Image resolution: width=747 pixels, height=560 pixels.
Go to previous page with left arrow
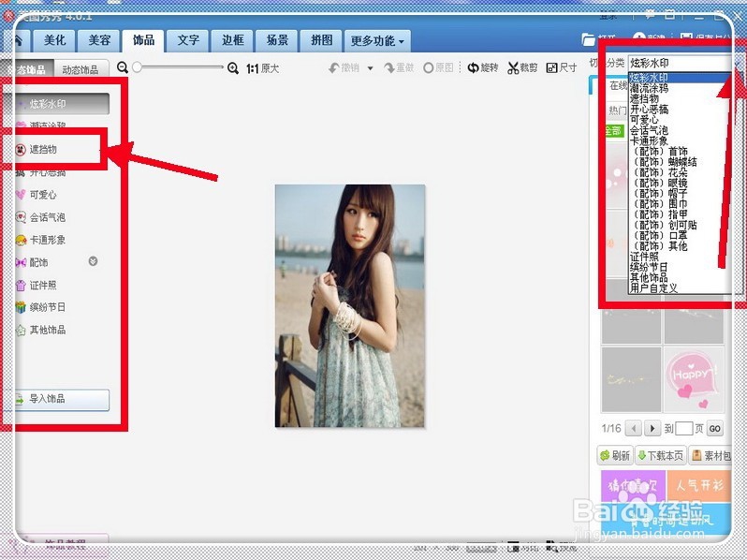click(x=633, y=429)
